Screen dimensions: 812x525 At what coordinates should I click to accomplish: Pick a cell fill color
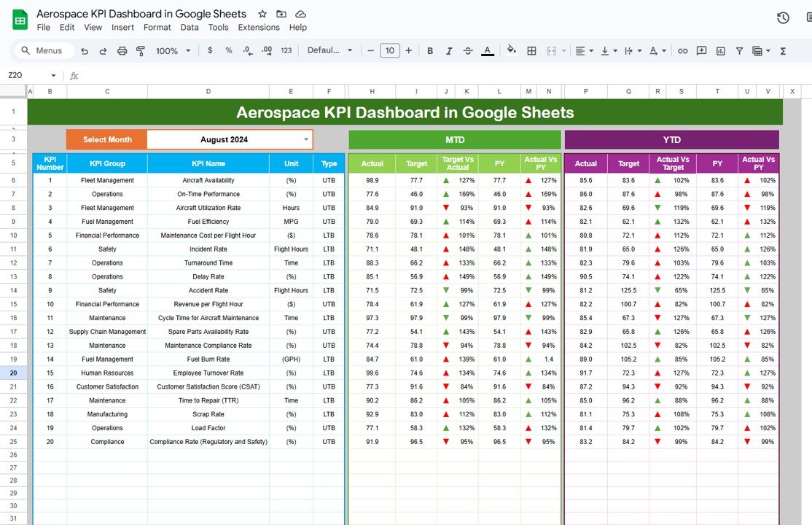click(x=512, y=50)
